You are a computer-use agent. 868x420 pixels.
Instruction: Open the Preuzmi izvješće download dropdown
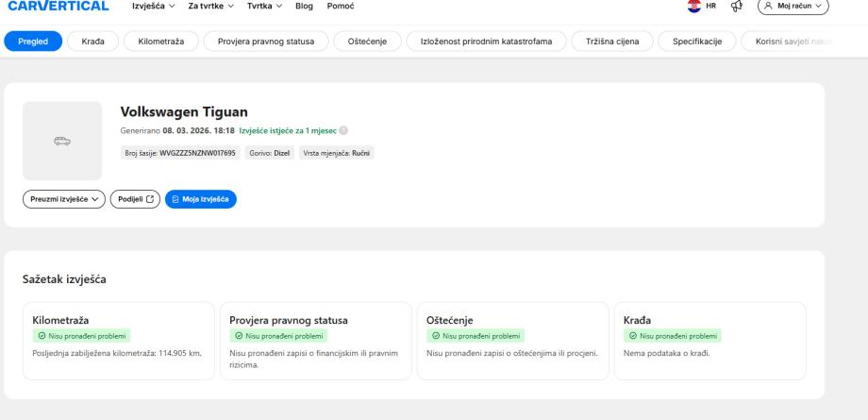[63, 198]
